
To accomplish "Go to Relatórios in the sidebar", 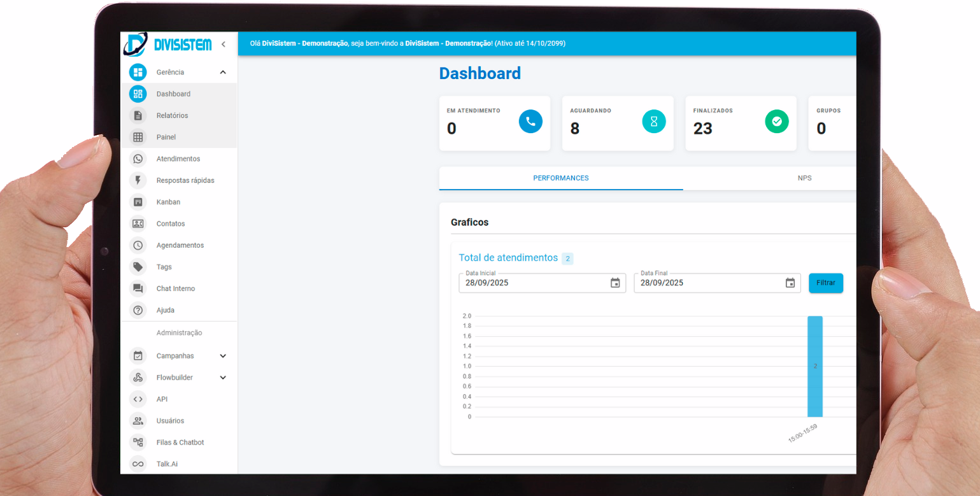I will [x=172, y=115].
